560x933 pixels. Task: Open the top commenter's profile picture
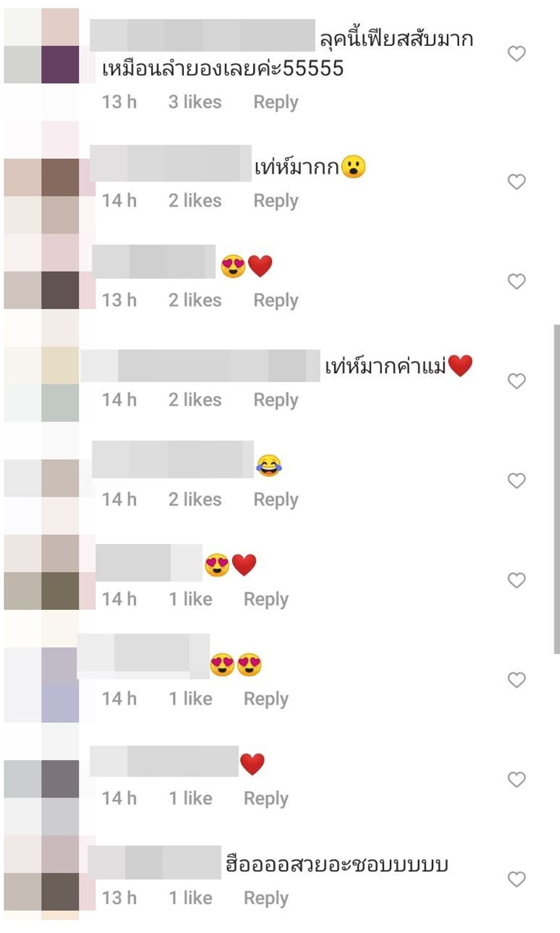[x=41, y=46]
